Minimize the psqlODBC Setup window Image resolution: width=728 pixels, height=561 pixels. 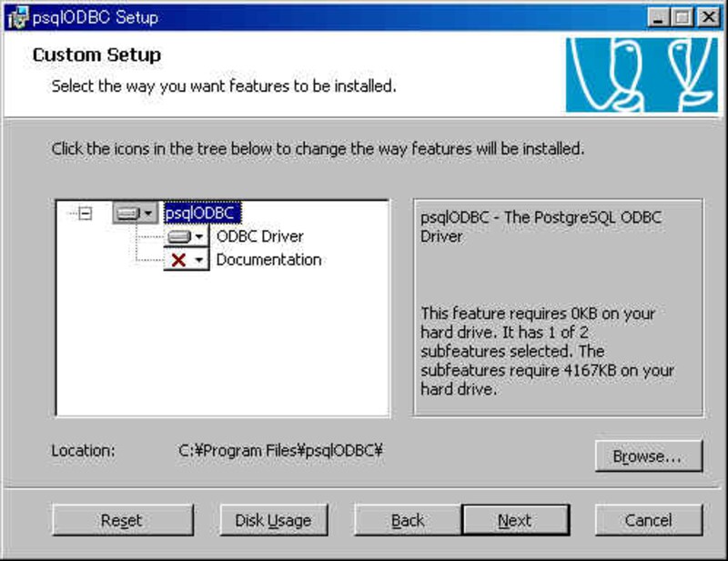point(658,17)
